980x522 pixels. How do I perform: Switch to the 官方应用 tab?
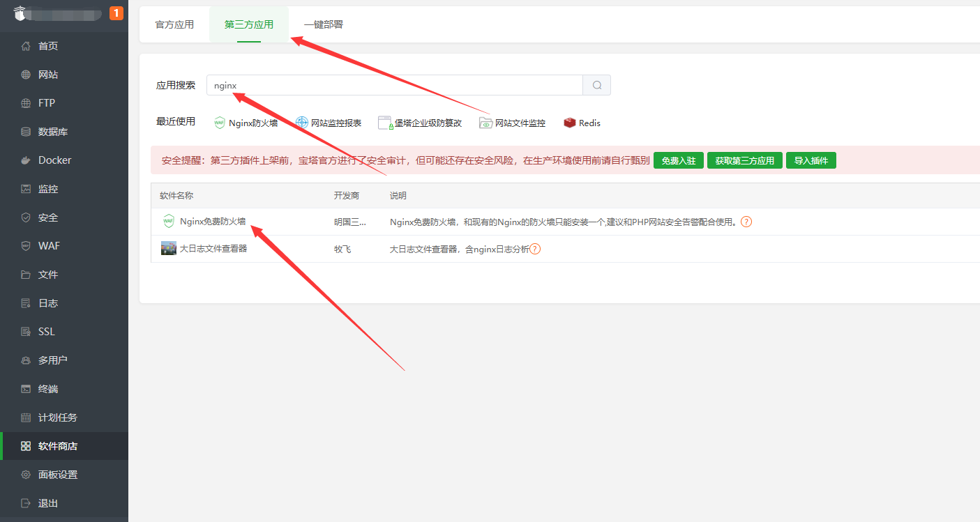(174, 24)
